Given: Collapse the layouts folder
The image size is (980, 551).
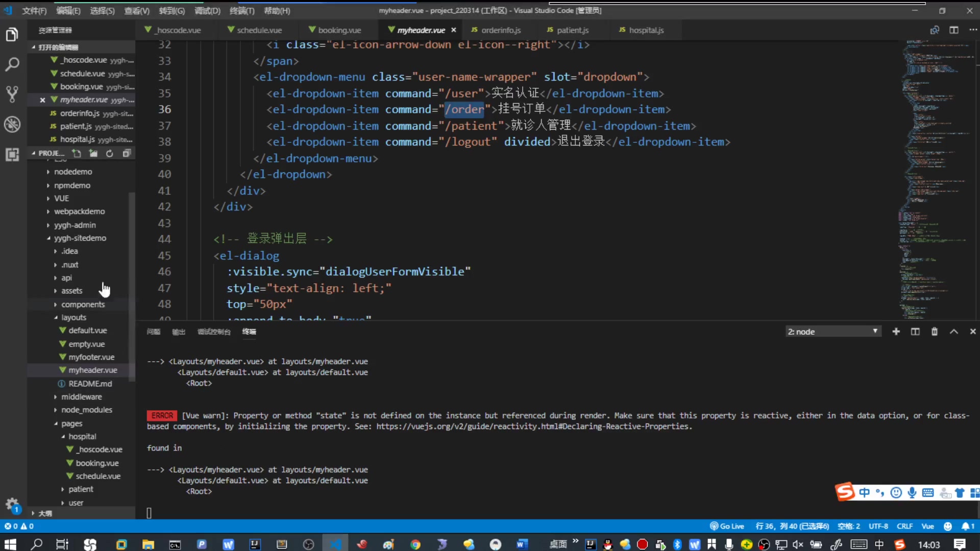Looking at the screenshot, I should [73, 317].
